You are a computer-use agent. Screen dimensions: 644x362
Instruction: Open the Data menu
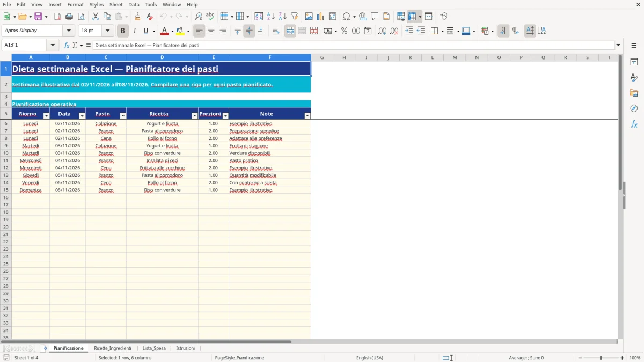[134, 4]
